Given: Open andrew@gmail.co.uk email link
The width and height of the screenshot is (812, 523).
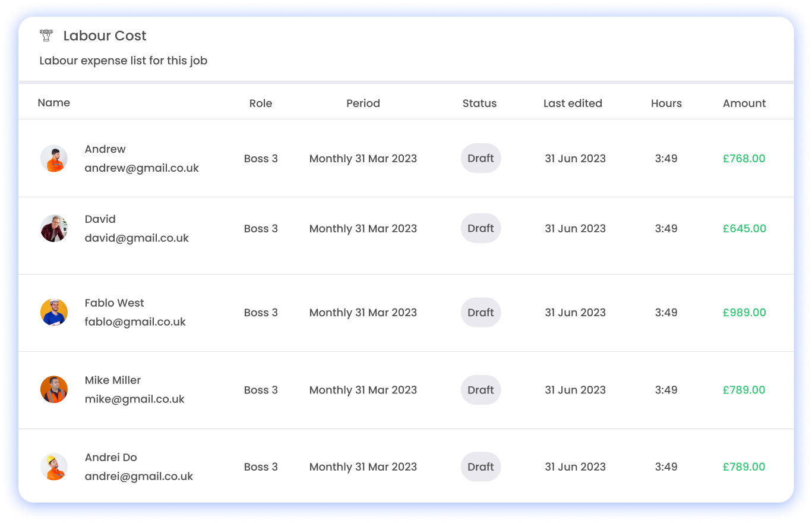Looking at the screenshot, I should (141, 168).
